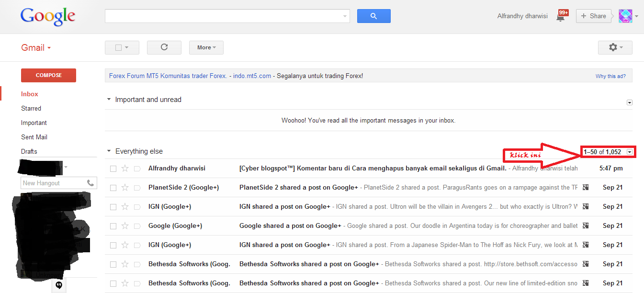Open the Sent Mail folder
Image resolution: width=644 pixels, height=293 pixels.
[34, 137]
